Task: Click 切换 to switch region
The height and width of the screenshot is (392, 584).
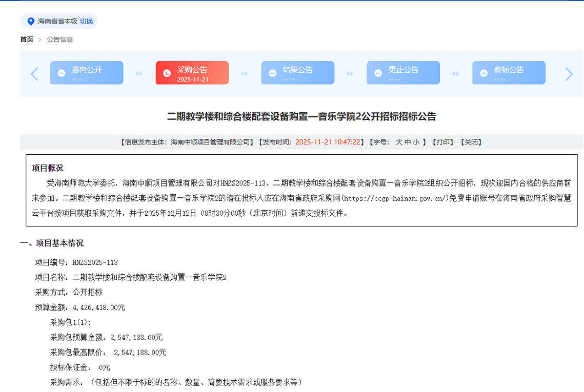Action: pyautogui.click(x=87, y=22)
